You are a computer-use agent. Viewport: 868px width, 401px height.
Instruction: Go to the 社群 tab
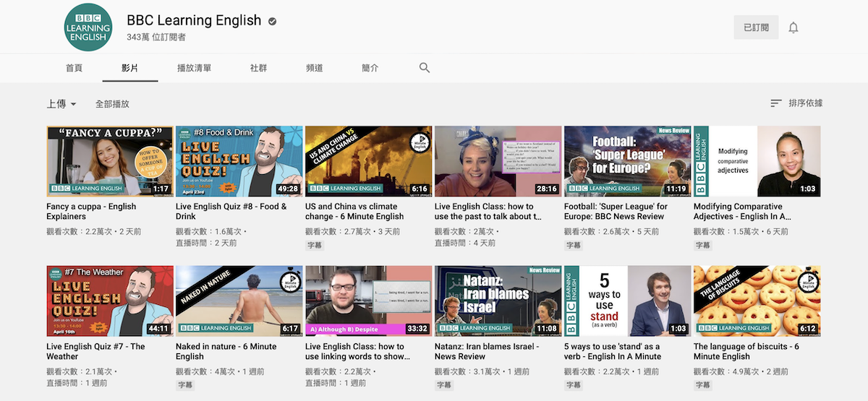tap(258, 68)
